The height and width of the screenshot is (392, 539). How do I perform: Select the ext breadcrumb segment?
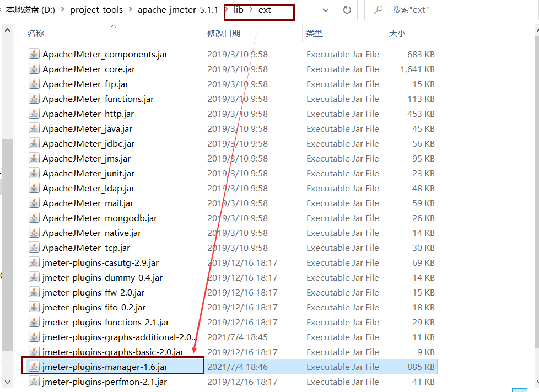265,9
